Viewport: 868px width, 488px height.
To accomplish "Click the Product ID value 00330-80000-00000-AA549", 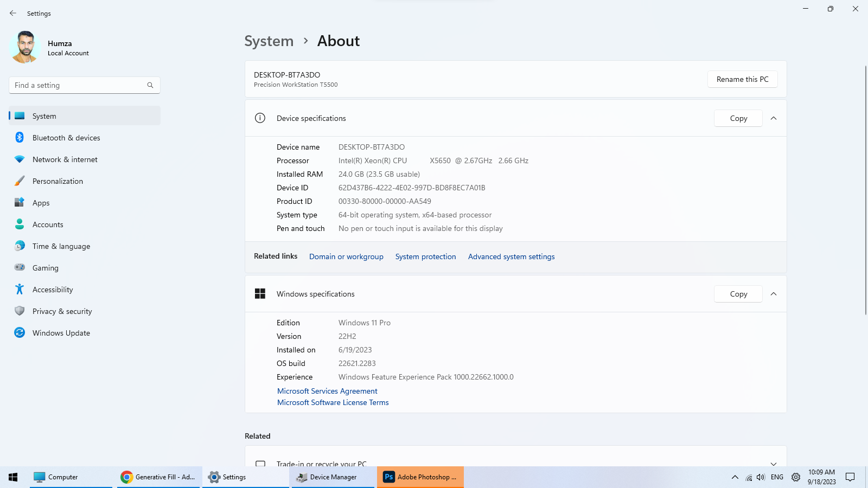I will tap(385, 201).
